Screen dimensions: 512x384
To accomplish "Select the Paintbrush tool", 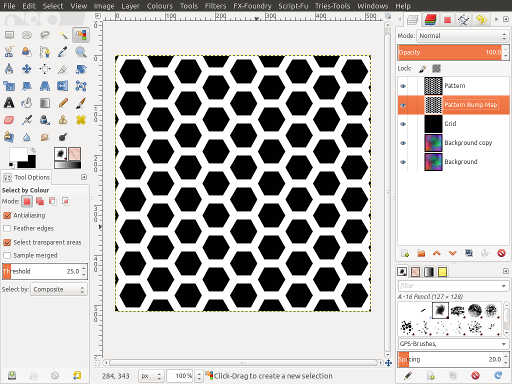I will 81,103.
